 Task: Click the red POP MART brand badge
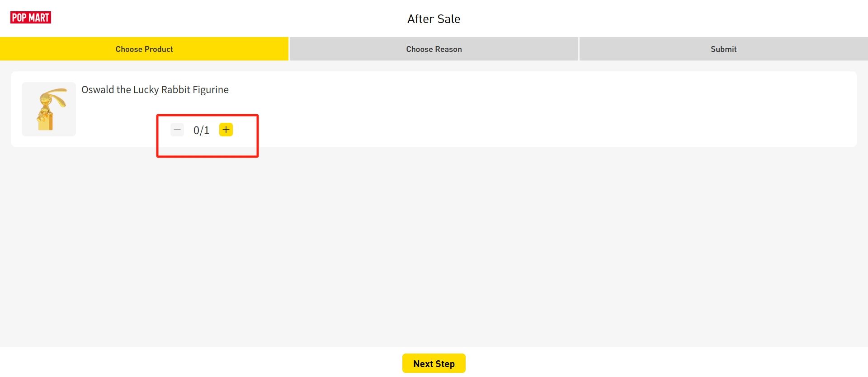coord(31,18)
